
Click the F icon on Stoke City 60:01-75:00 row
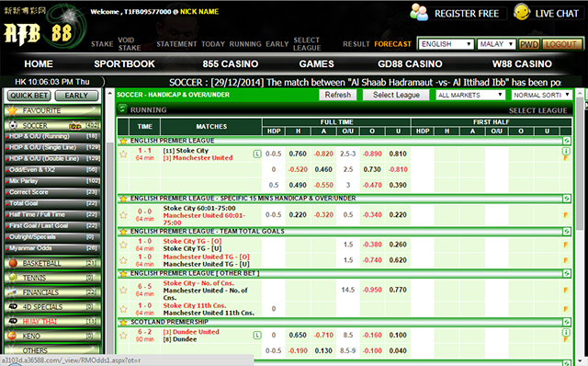coord(566,215)
